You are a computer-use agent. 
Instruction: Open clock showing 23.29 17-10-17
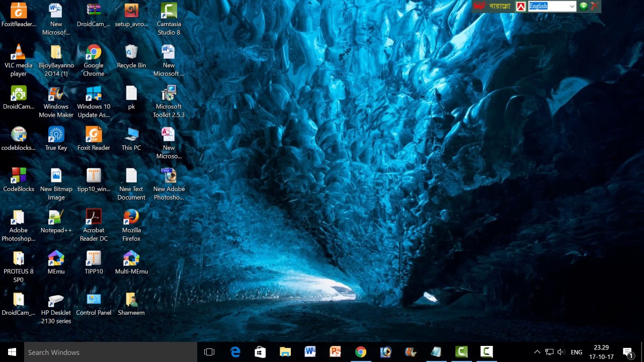point(601,352)
